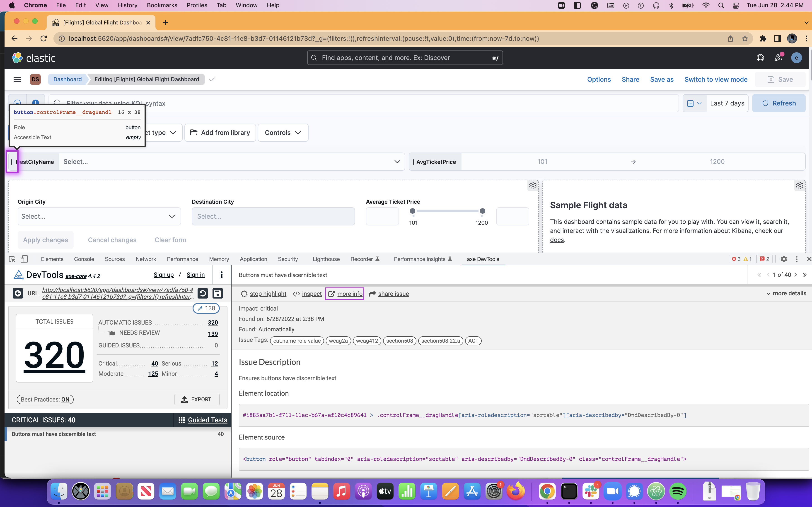Screen dimensions: 812x507
Task: Open the controls panel gear settings
Action: point(532,186)
